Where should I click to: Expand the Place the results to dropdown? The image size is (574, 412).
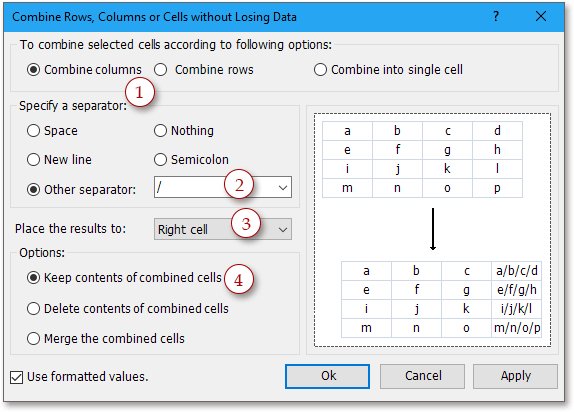(x=223, y=229)
